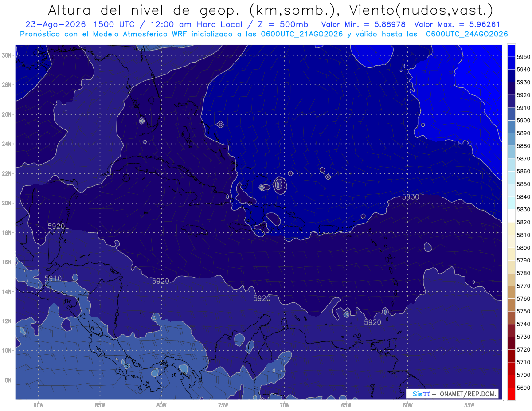Click the 26N latitude label
Screen dimensions: 532x411
point(7,114)
